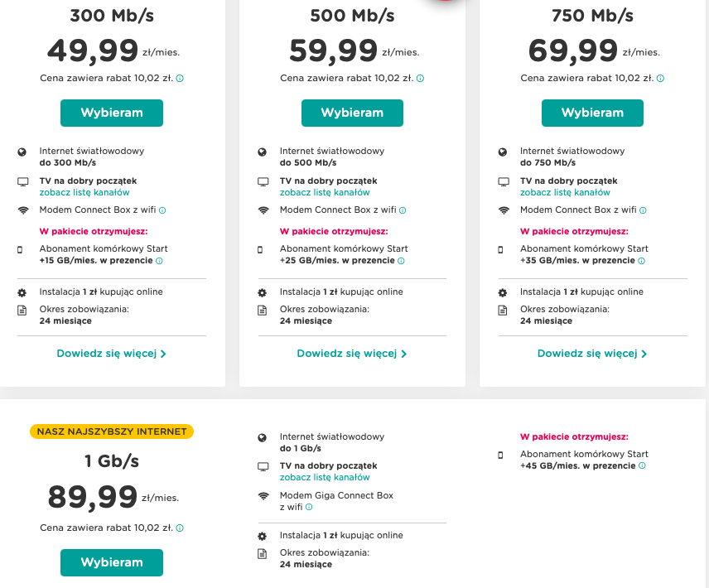Click info icon next to 49,99 rabat note
The width and height of the screenshot is (709, 588).
180,79
